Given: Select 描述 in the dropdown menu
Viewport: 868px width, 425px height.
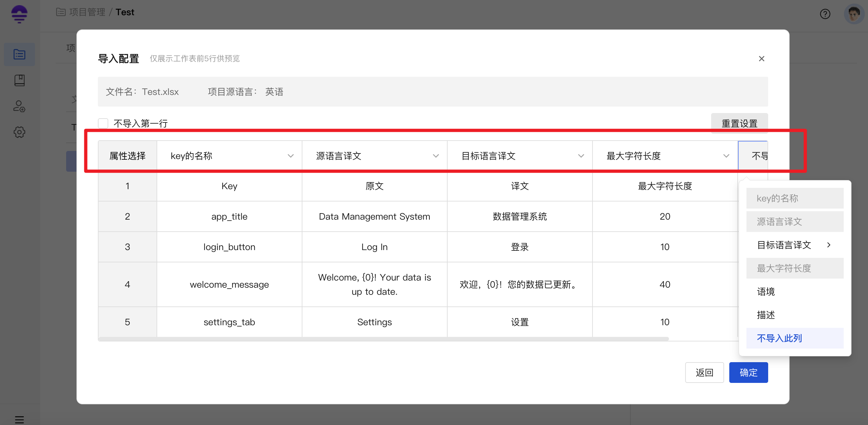Looking at the screenshot, I should pyautogui.click(x=795, y=315).
